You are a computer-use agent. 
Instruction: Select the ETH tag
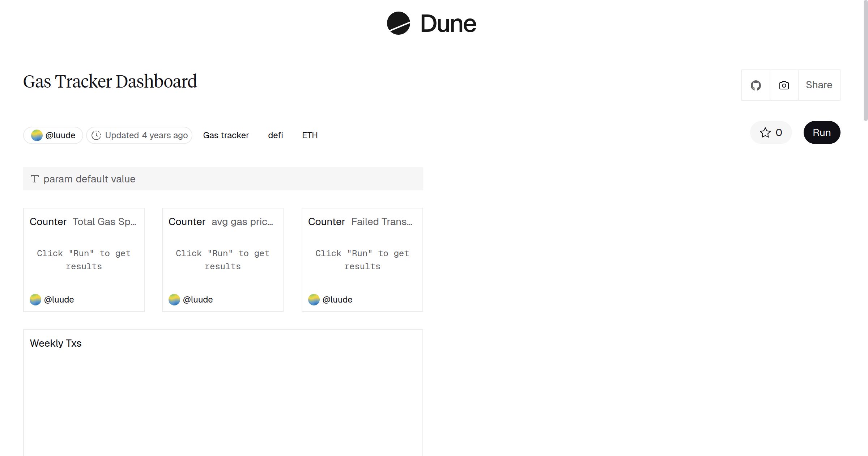click(310, 135)
